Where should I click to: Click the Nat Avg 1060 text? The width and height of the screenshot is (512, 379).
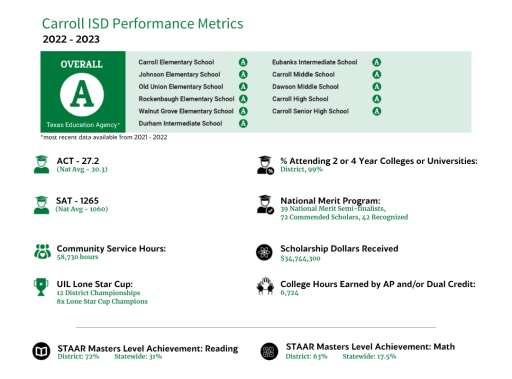pos(82,209)
